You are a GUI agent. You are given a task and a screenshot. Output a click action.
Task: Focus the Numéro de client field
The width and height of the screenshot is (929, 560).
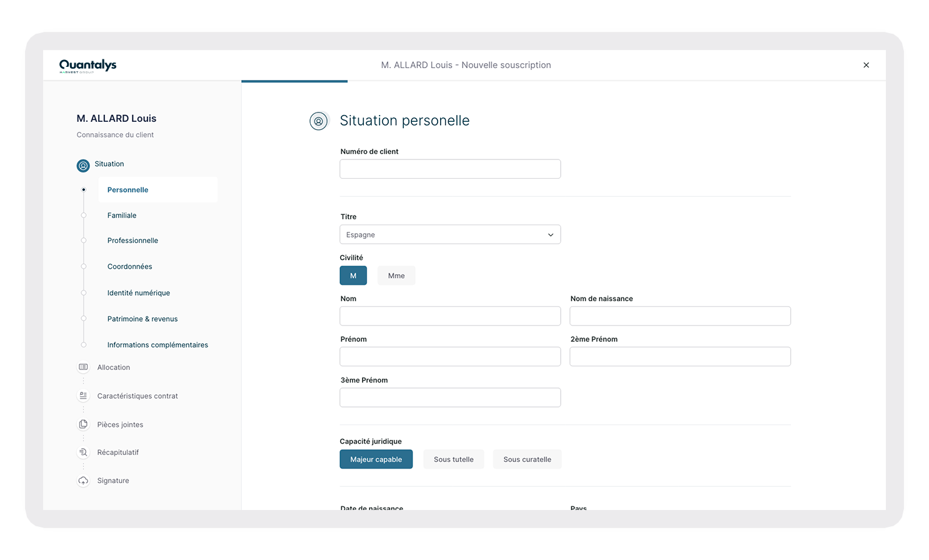tap(450, 169)
